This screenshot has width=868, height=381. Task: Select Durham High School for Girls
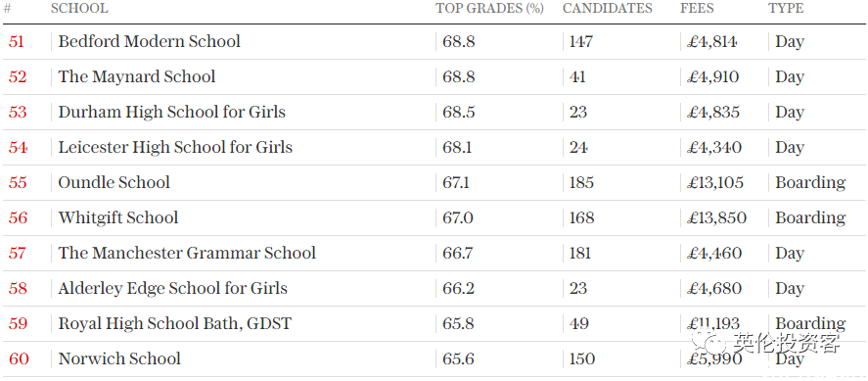(172, 112)
